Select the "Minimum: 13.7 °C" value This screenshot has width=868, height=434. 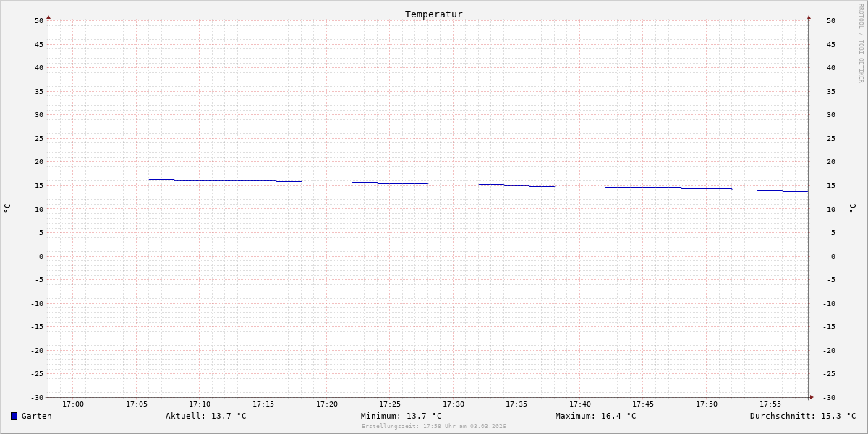[401, 416]
